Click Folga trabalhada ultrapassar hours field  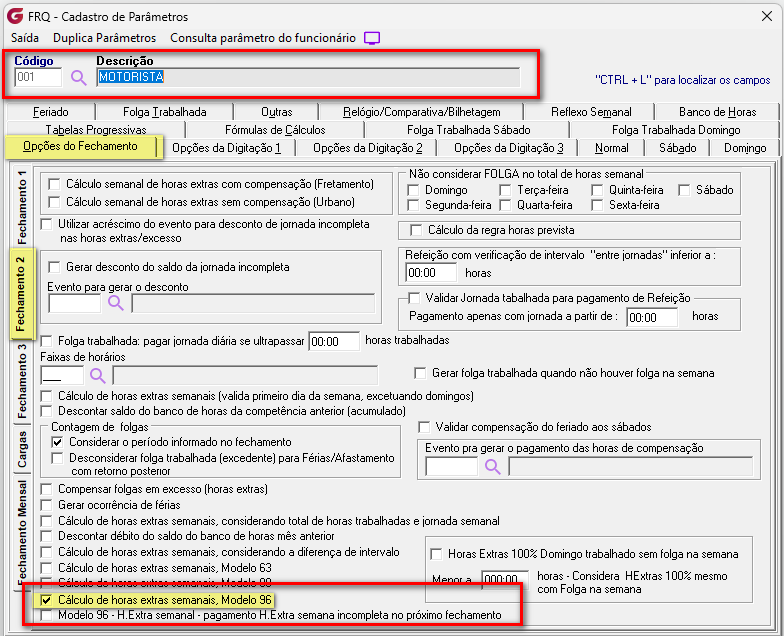click(x=334, y=342)
